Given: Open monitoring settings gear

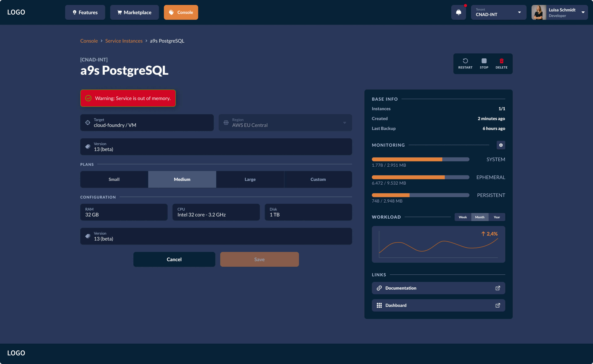Looking at the screenshot, I should [x=501, y=145].
